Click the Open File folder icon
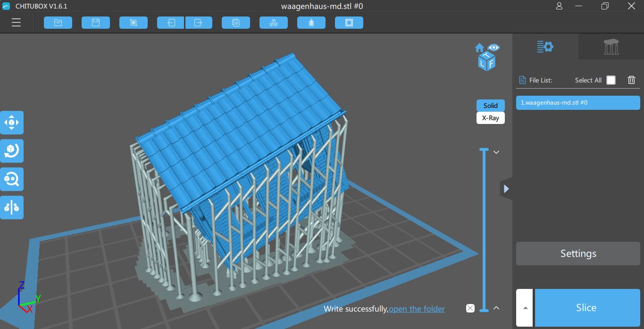Image resolution: width=644 pixels, height=329 pixels. (58, 23)
